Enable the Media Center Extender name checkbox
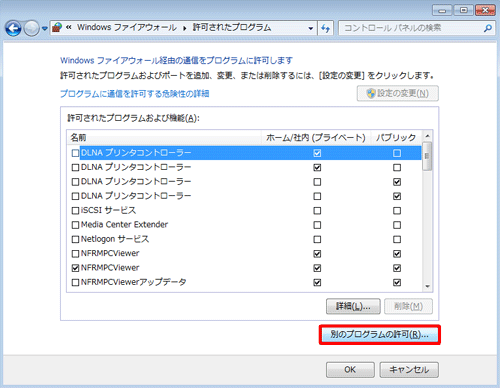 tap(75, 225)
